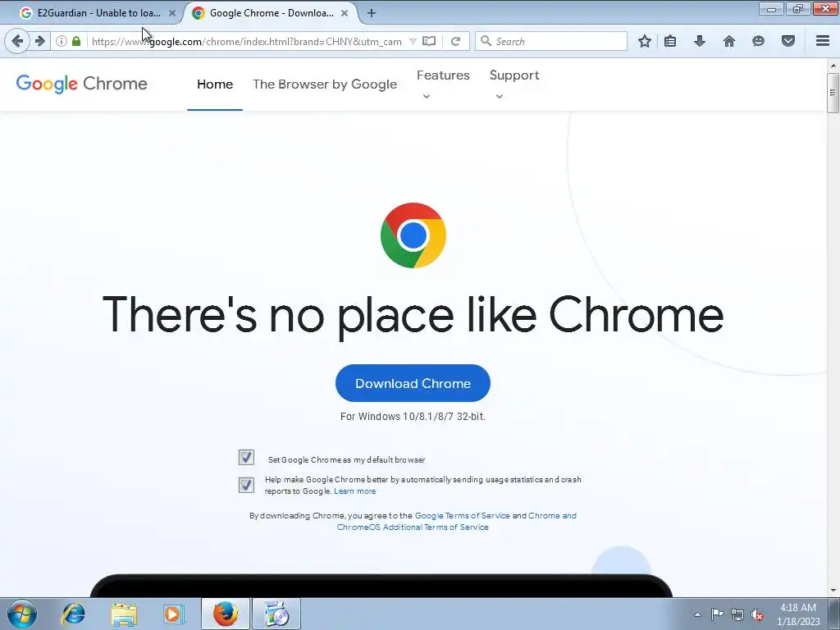Click the network status tray icon
The width and height of the screenshot is (840, 630).
coord(737,614)
